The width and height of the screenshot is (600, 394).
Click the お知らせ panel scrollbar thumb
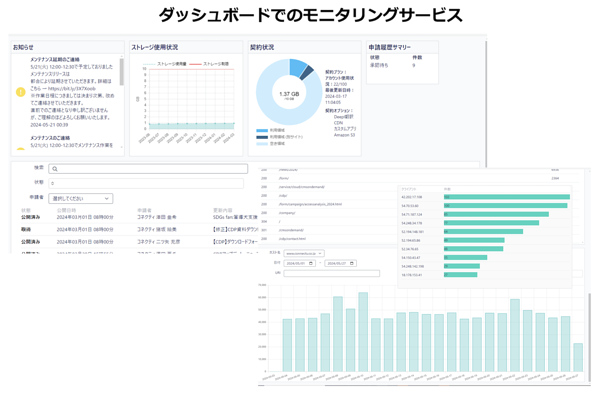point(122,72)
